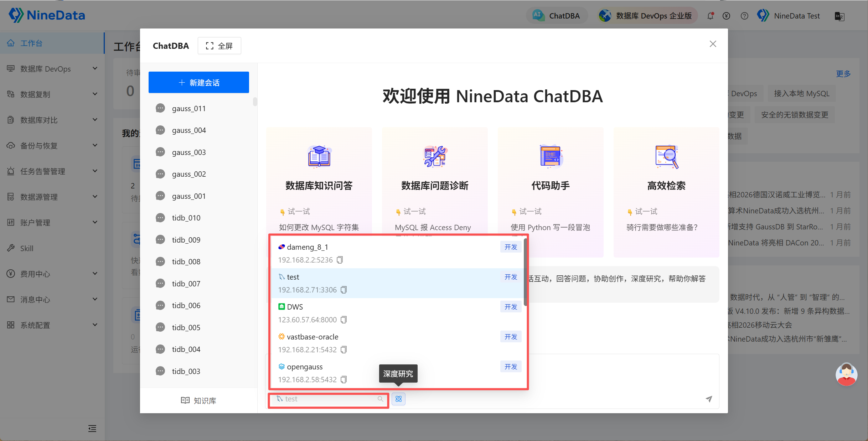The height and width of the screenshot is (441, 868).
Task: Toggle the 深度研究 deep research icon
Action: click(399, 399)
